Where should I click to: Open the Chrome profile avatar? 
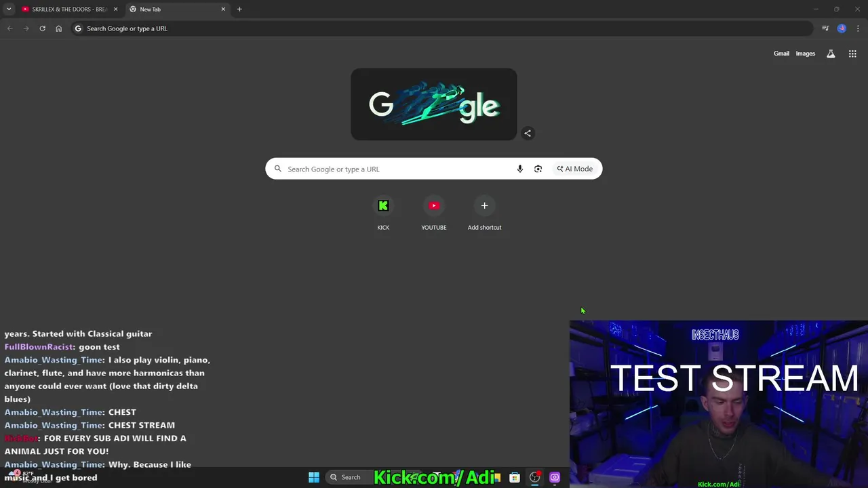842,28
